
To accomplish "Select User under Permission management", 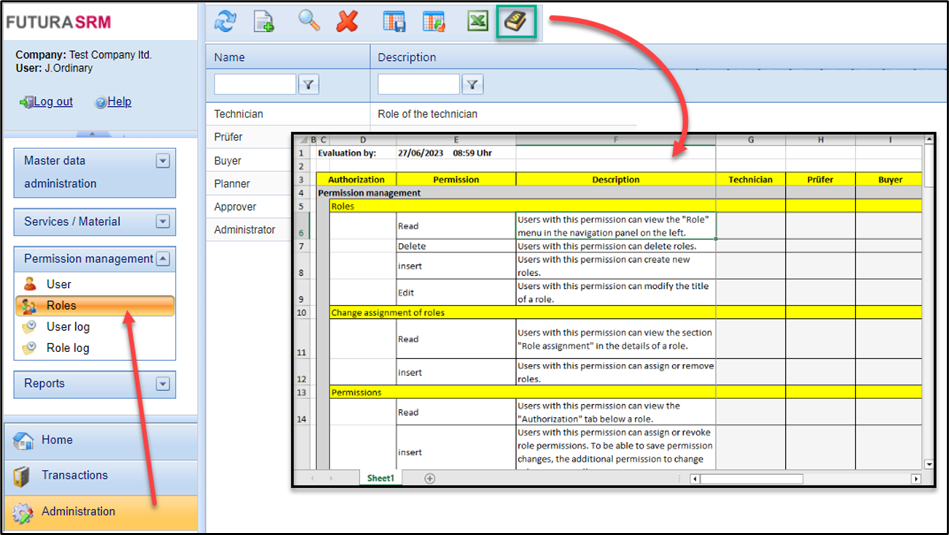I will [59, 284].
